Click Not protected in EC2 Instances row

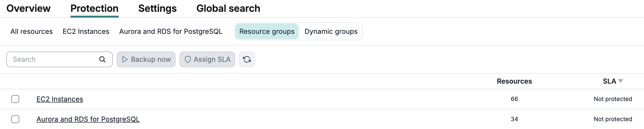[613, 99]
